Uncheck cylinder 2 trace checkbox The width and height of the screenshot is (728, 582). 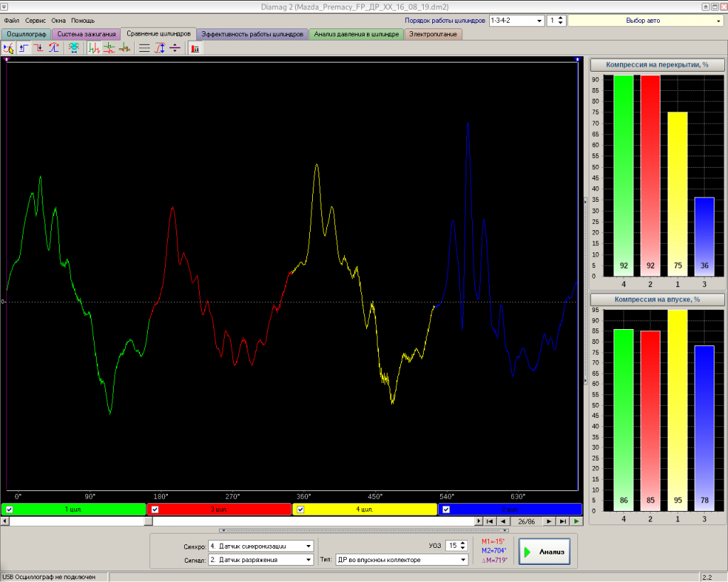tap(446, 509)
